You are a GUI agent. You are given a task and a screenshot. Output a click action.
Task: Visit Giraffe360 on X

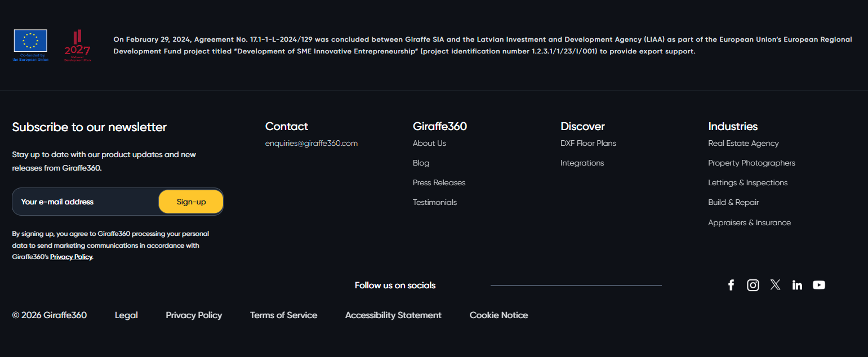coord(775,285)
